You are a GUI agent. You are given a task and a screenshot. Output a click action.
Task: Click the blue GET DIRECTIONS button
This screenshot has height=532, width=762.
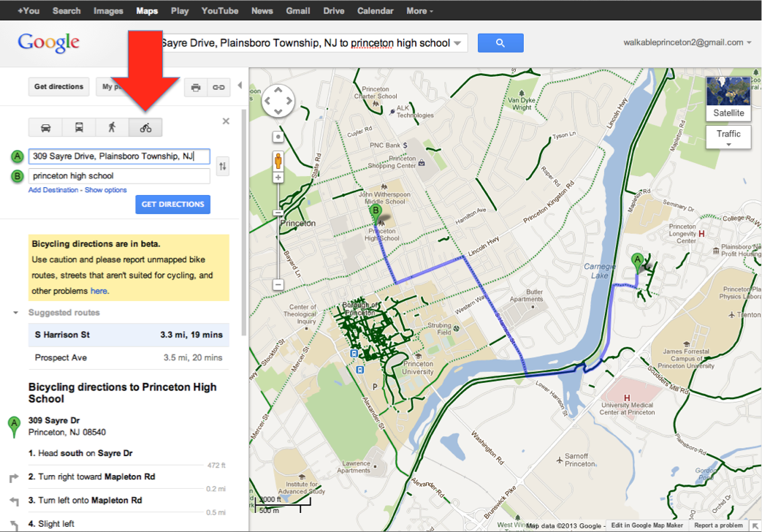click(x=172, y=205)
